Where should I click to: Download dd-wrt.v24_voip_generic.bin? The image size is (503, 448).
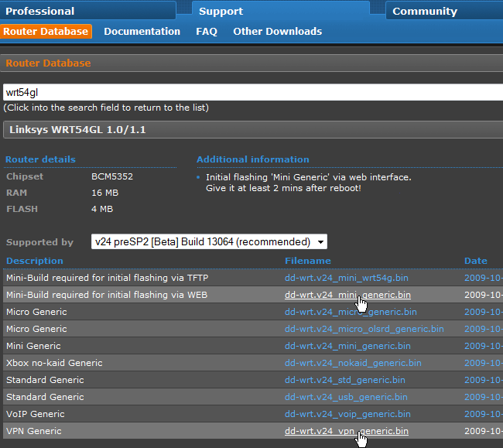[x=347, y=414]
